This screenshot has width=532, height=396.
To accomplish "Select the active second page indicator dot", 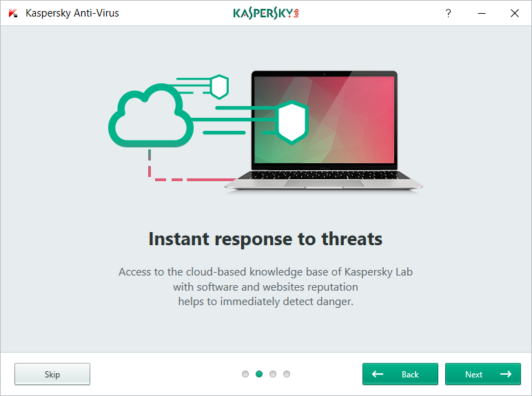I will [259, 374].
